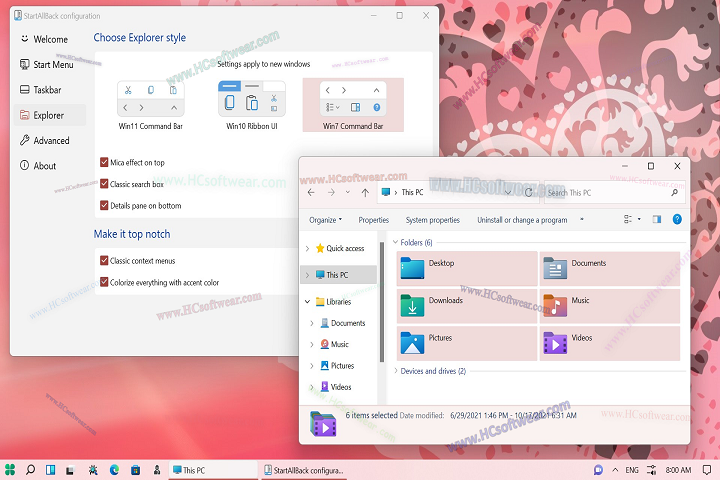Select the Documents folder tile
The width and height of the screenshot is (720, 480).
pyautogui.click(x=610, y=268)
